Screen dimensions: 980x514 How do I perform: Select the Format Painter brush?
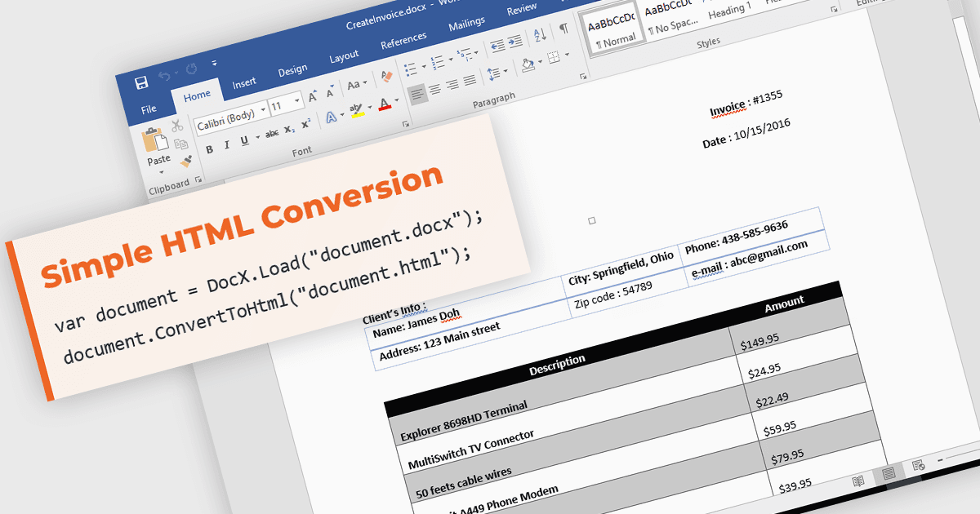coord(186,162)
